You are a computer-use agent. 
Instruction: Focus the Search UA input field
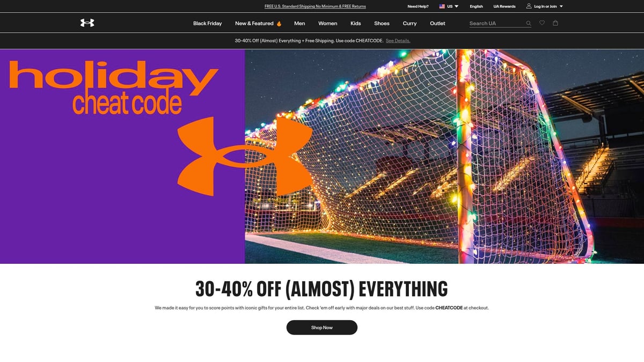(x=496, y=23)
